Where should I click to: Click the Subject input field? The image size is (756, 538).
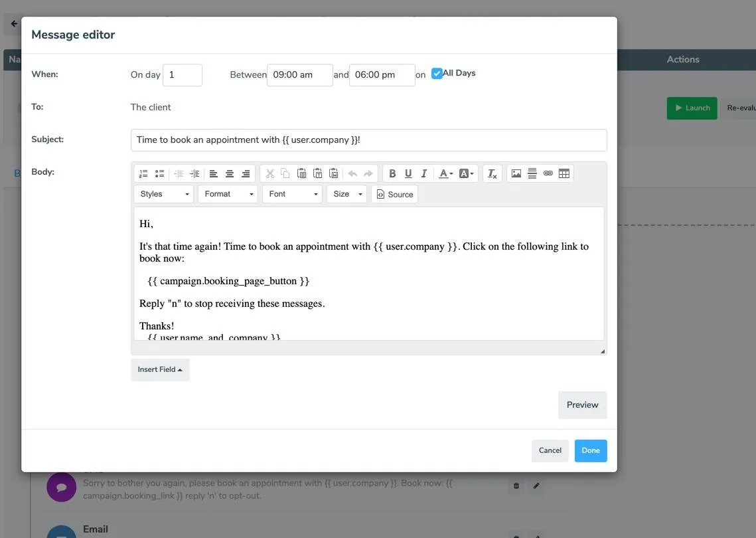click(369, 139)
